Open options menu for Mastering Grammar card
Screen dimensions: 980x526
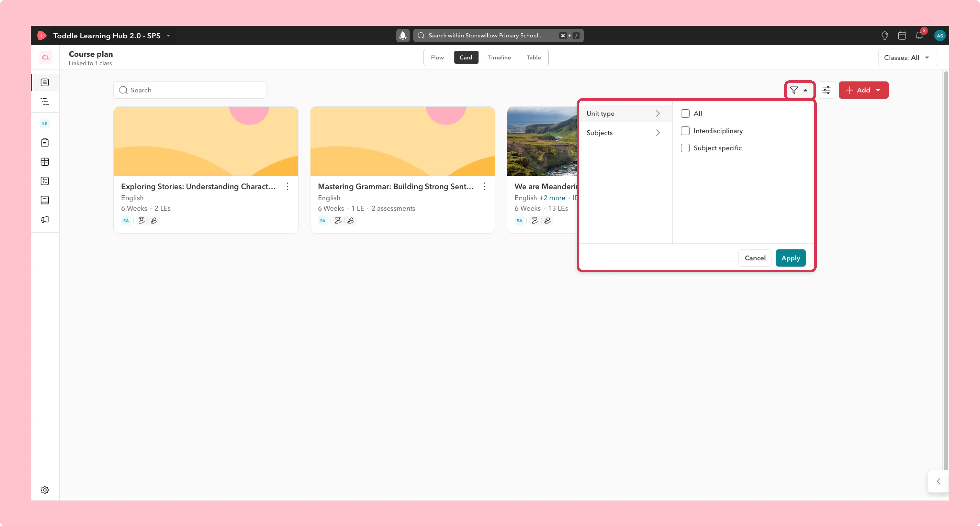(x=484, y=186)
